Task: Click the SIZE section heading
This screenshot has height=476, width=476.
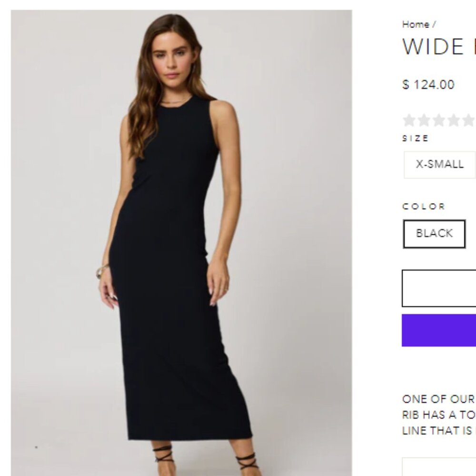Action: click(415, 139)
